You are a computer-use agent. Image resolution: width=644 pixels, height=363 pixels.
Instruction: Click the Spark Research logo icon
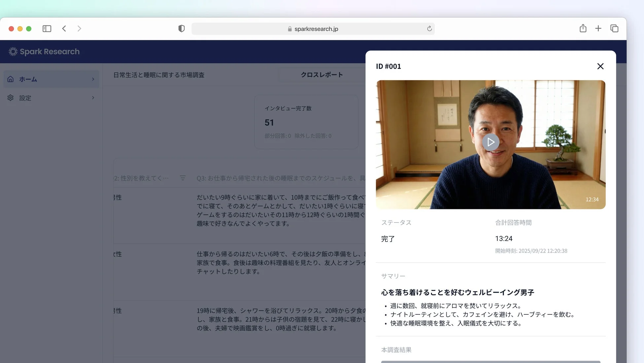coord(13,51)
